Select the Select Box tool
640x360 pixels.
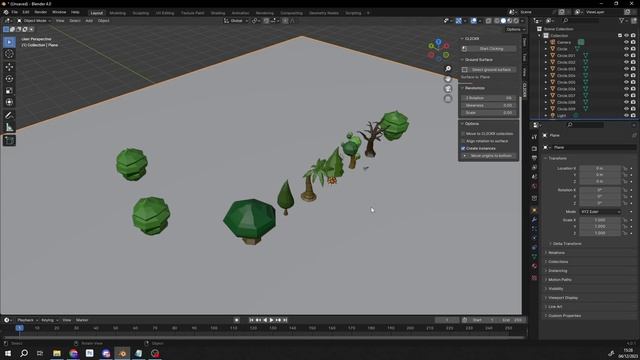pos(9,42)
